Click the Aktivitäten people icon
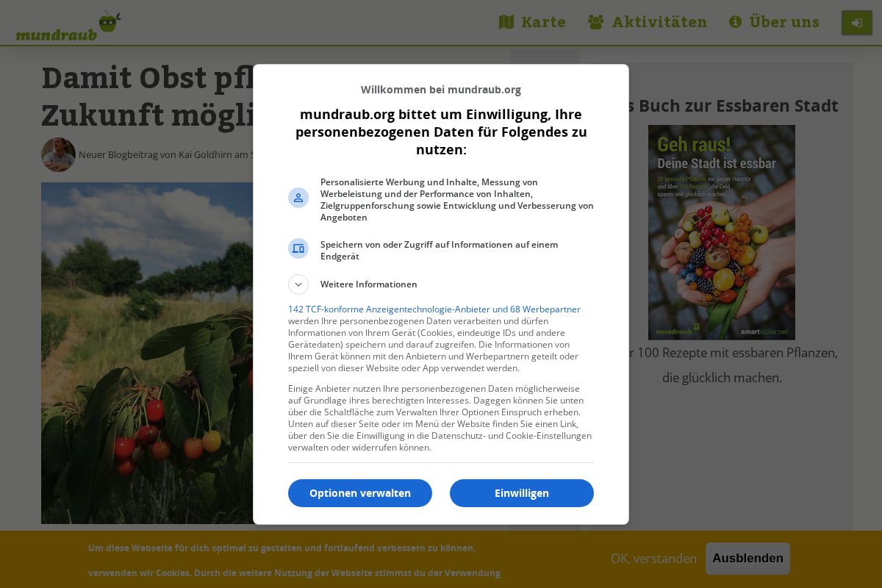 click(x=596, y=22)
